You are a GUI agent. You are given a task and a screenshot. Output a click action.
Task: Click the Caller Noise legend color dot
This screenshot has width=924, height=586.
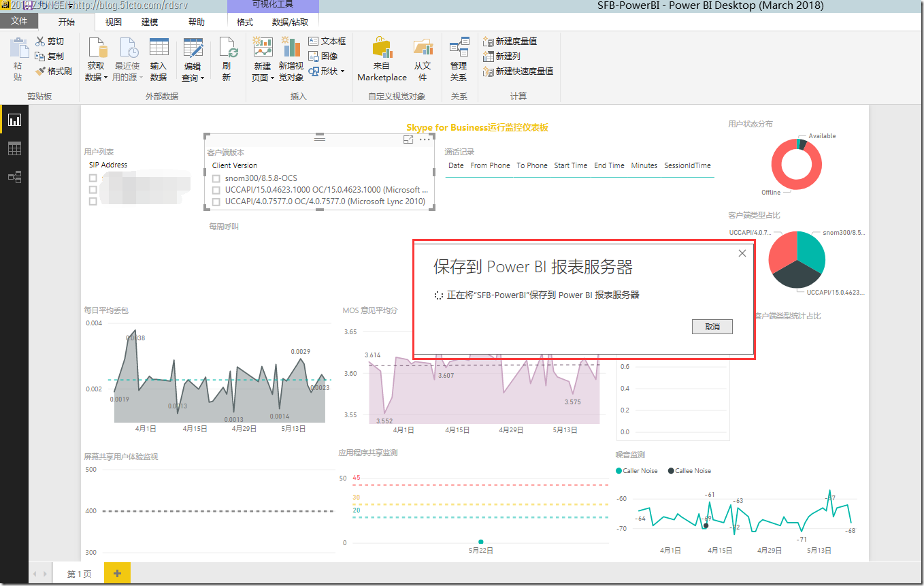coord(618,471)
